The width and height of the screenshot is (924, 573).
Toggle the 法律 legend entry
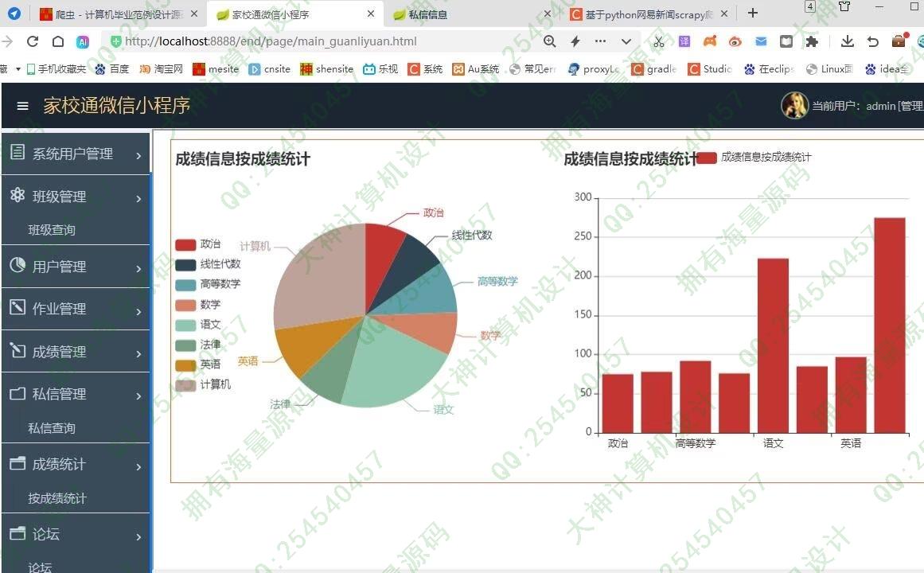point(198,345)
